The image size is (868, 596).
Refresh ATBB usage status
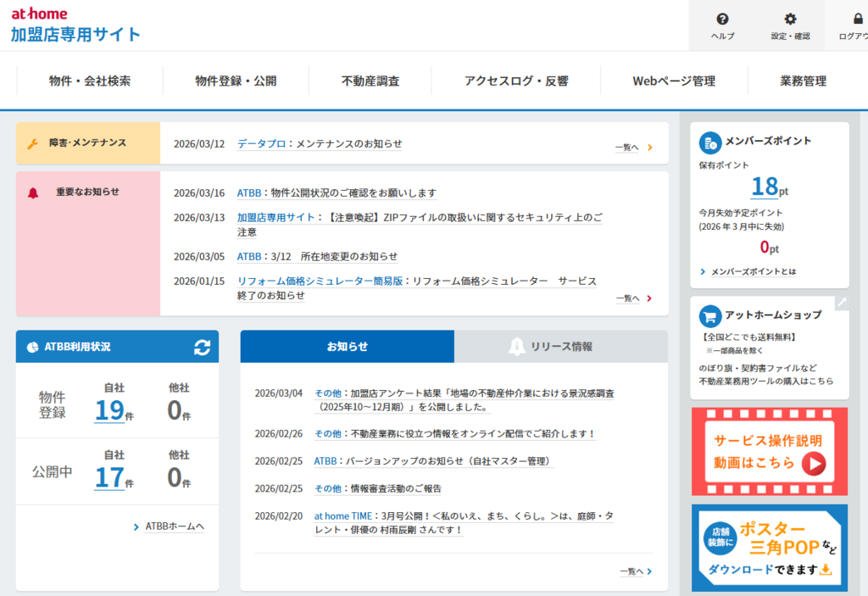coord(202,347)
